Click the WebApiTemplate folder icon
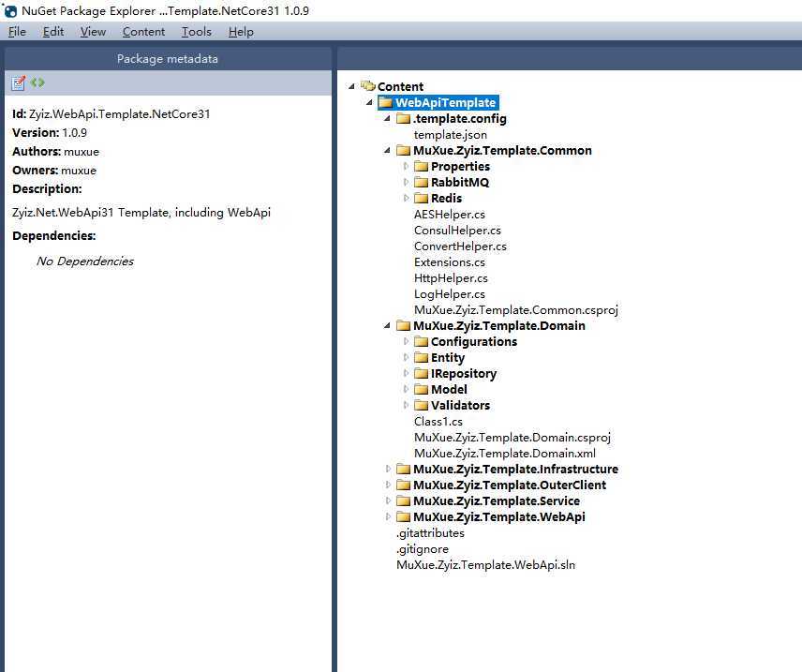Screen dimensions: 802x672 click(386, 102)
